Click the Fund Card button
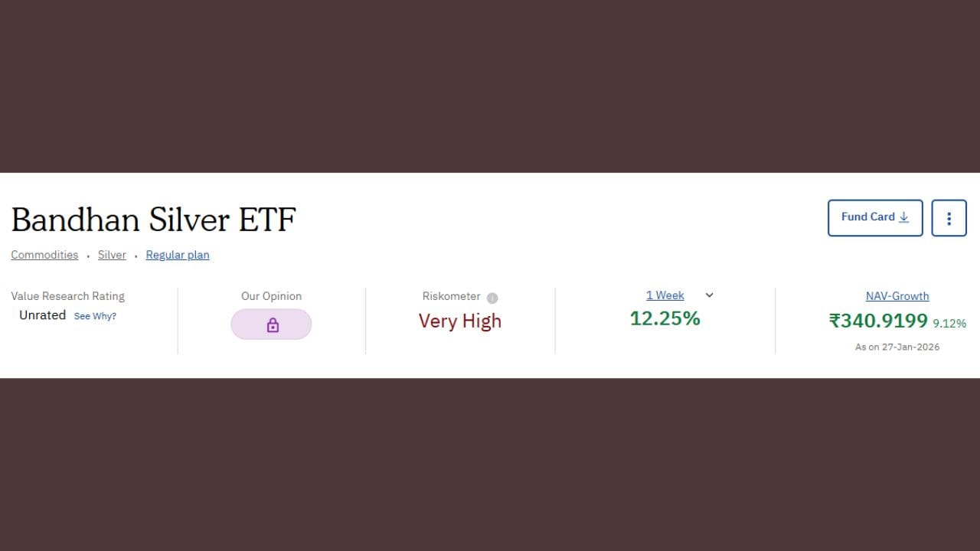 pos(875,217)
